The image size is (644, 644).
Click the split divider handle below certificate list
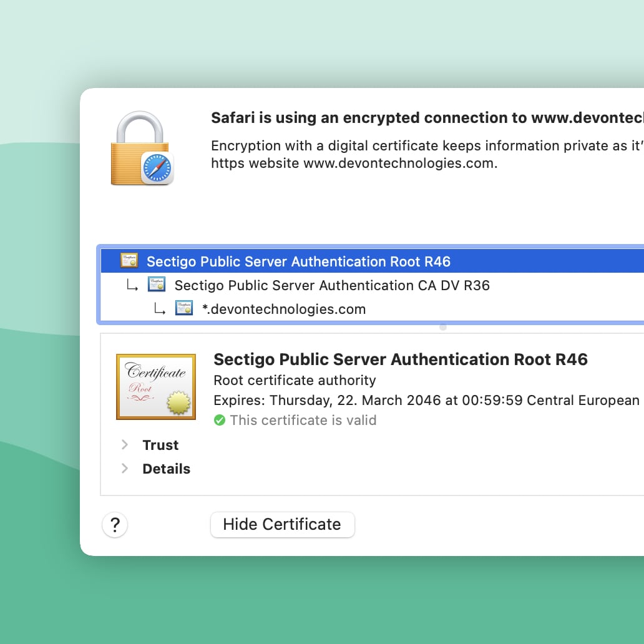tap(443, 327)
